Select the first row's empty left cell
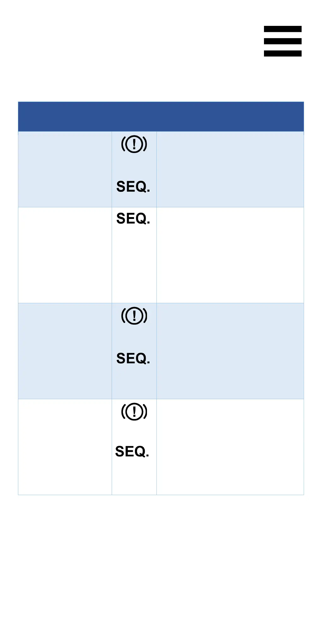This screenshot has height=644, width=322. [65, 169]
